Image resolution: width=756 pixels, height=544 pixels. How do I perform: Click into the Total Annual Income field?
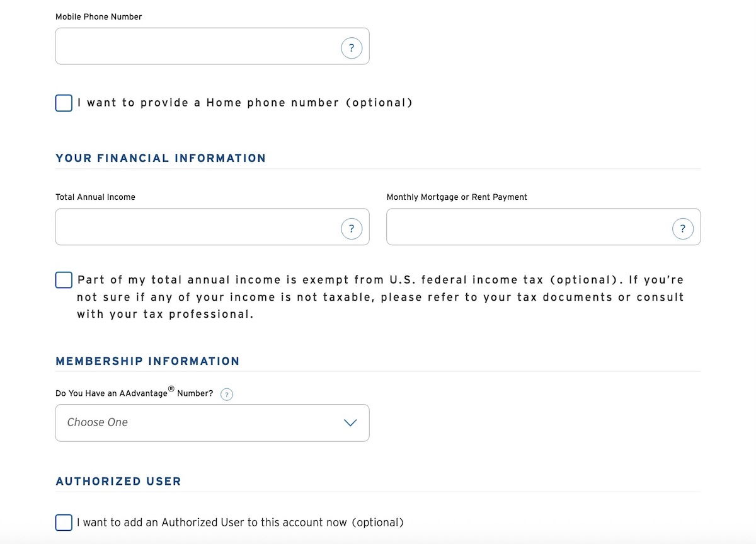pyautogui.click(x=195, y=228)
